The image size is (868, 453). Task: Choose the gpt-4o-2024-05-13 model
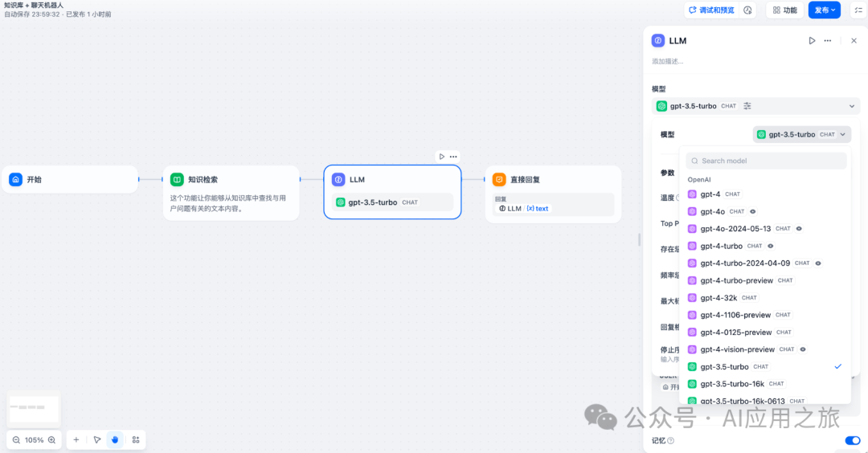[x=764, y=228]
